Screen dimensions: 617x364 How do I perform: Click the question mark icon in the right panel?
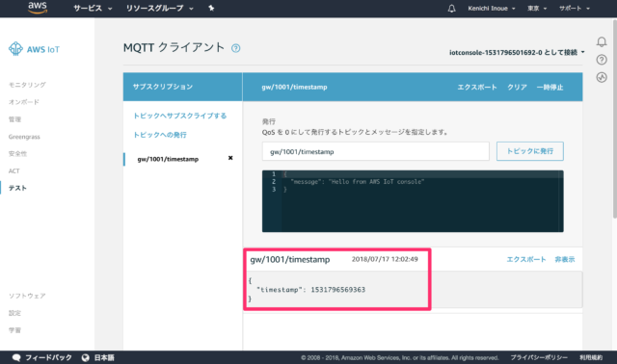click(602, 60)
